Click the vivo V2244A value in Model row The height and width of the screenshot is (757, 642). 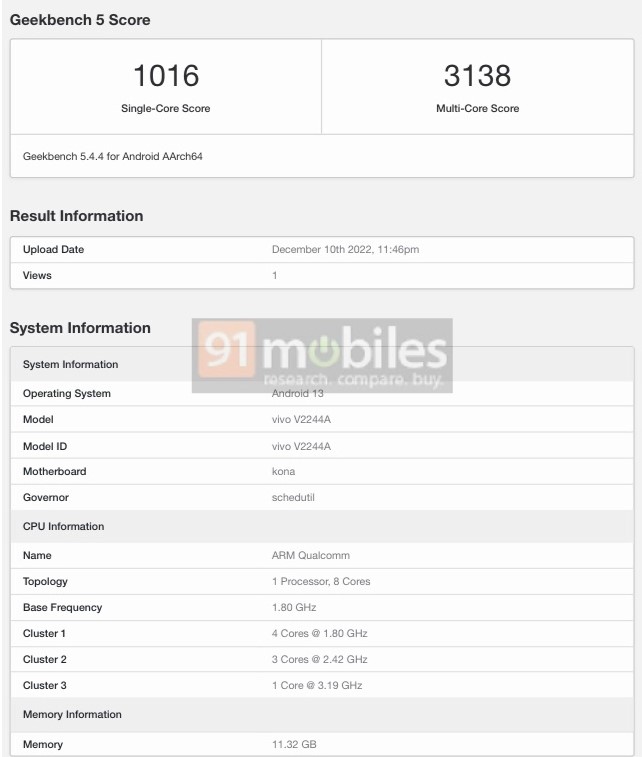point(301,420)
